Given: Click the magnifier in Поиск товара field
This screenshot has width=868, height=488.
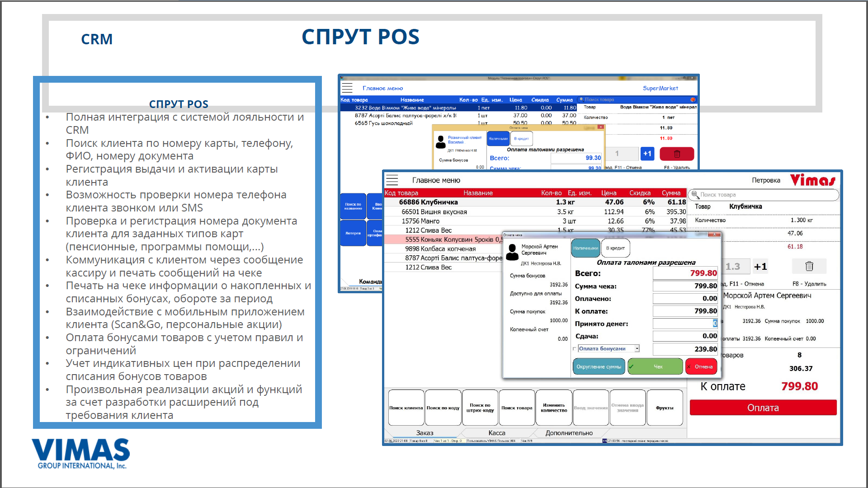Looking at the screenshot, I should pos(695,195).
